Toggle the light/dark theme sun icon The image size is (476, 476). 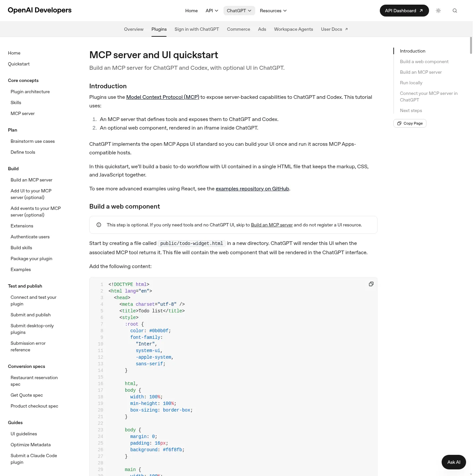click(438, 11)
